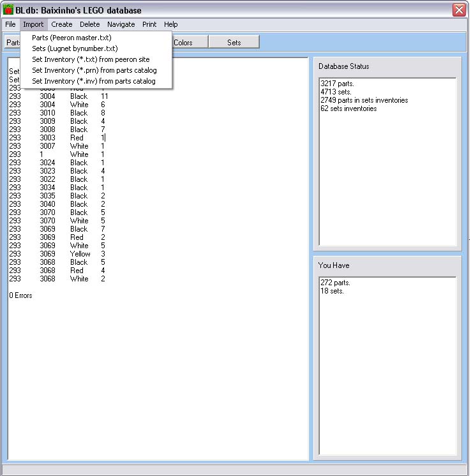The height and width of the screenshot is (476, 471).
Task: Click the Sets button
Action: click(x=234, y=43)
